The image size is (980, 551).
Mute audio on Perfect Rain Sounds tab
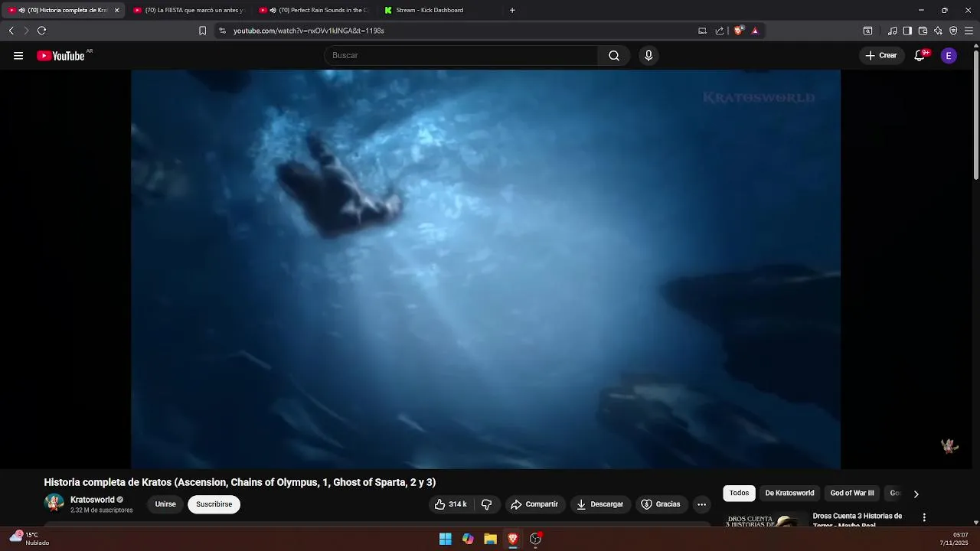pyautogui.click(x=273, y=10)
